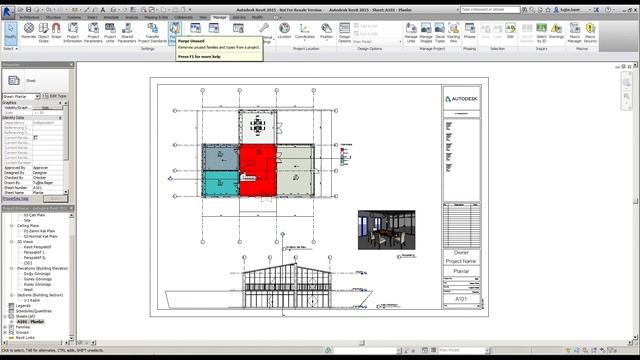The height and width of the screenshot is (360, 640).
Task: Open the Phases dialog
Action: click(x=470, y=32)
